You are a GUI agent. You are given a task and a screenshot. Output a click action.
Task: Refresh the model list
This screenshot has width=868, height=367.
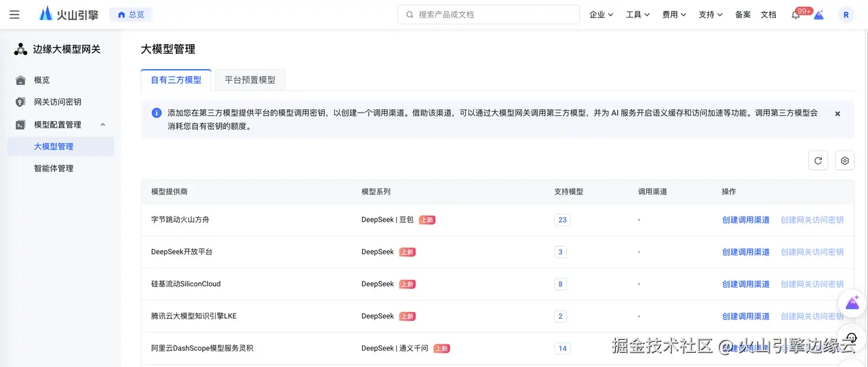[x=818, y=161]
